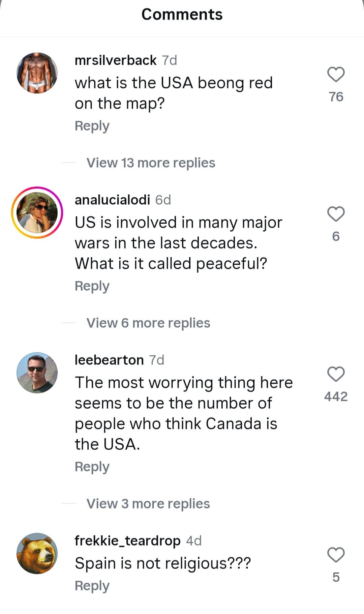The width and height of the screenshot is (364, 614).
Task: Open mrsilverback's profile picture
Action: pyautogui.click(x=37, y=73)
